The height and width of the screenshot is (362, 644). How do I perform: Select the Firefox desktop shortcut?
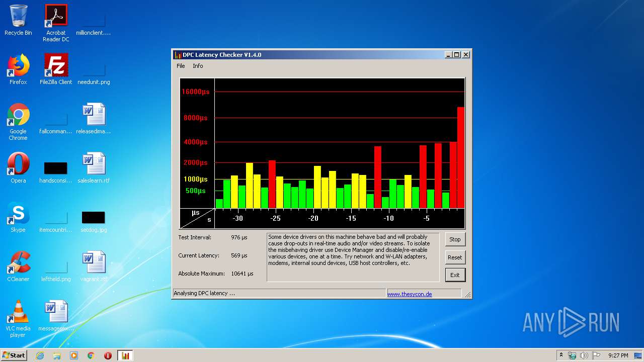click(x=18, y=69)
